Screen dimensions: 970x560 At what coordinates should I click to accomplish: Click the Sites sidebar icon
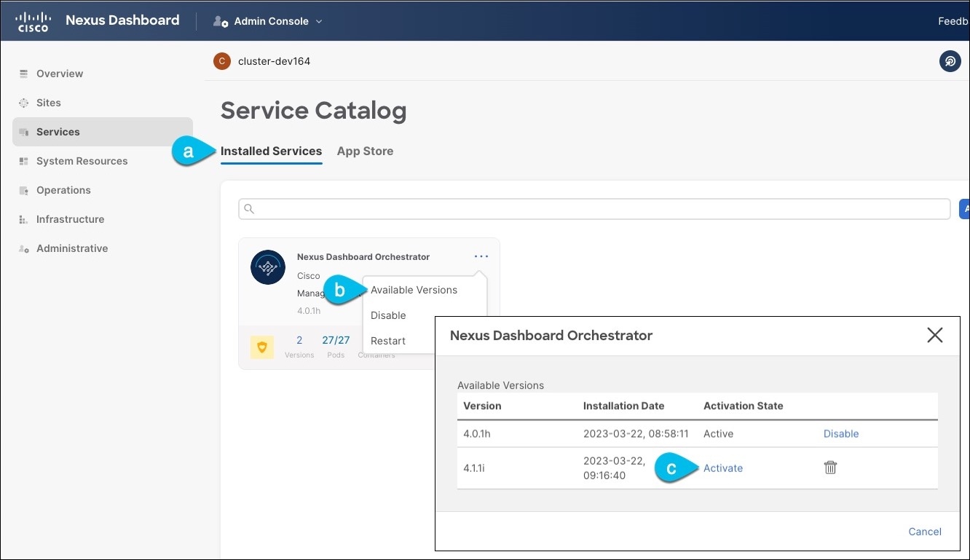[x=24, y=103]
